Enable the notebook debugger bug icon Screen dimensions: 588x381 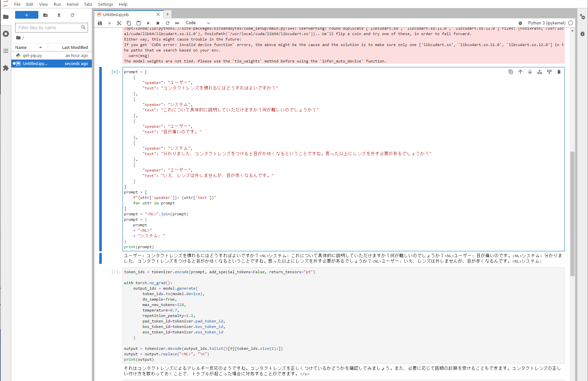point(520,23)
